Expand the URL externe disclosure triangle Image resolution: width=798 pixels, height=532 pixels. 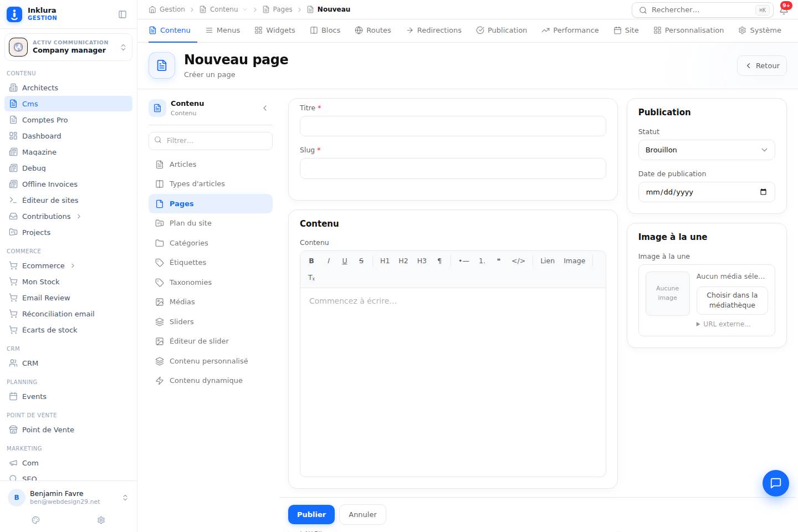(x=698, y=324)
